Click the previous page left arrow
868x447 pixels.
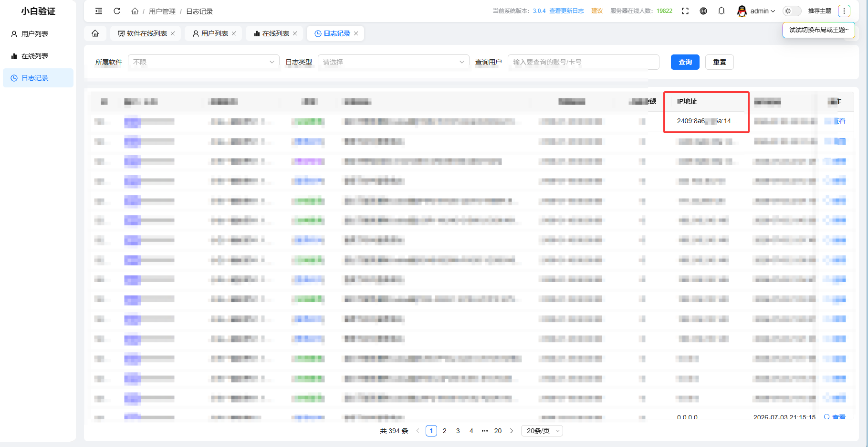pyautogui.click(x=418, y=431)
